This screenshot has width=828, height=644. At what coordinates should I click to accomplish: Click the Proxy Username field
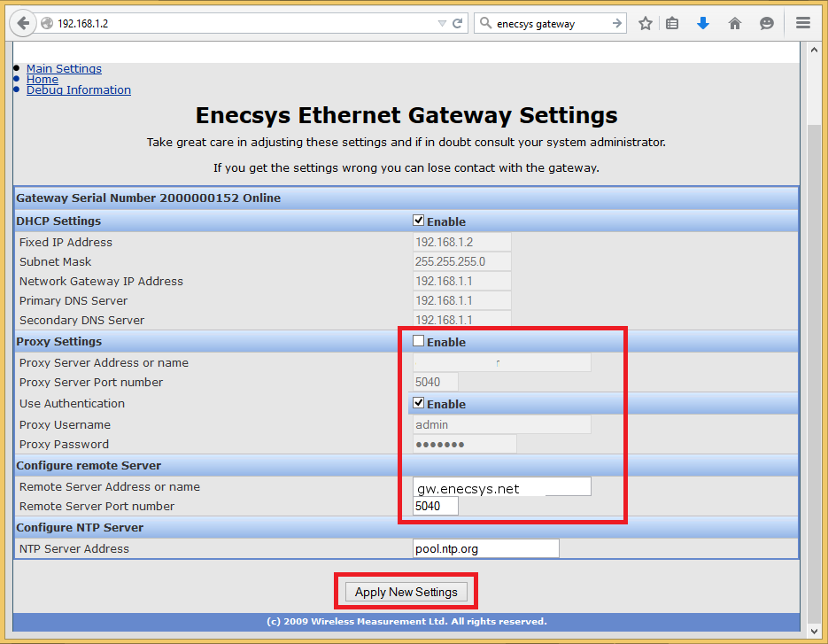pos(502,424)
